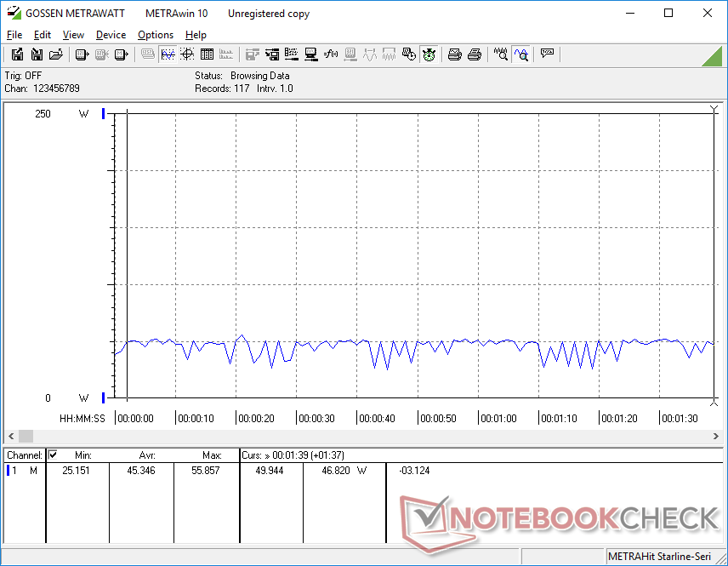Open the File menu
Screen dimensions: 728x566
click(x=14, y=35)
